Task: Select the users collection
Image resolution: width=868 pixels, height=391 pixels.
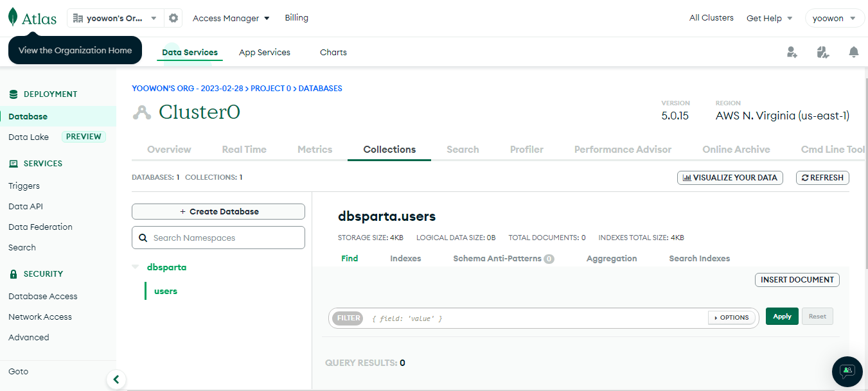Action: pos(166,291)
